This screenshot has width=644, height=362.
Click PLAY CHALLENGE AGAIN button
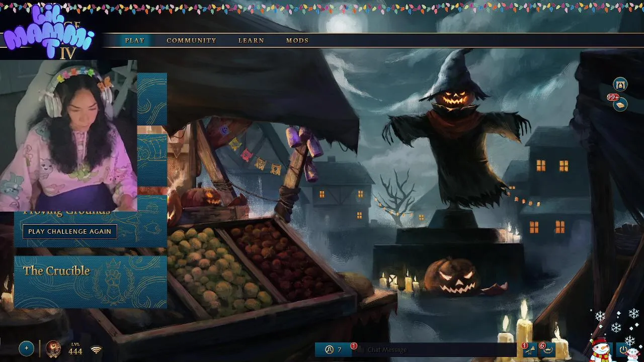[70, 231]
